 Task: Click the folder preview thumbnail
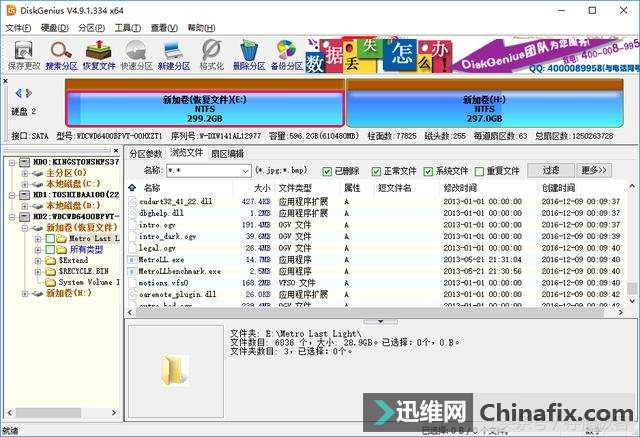click(176, 370)
